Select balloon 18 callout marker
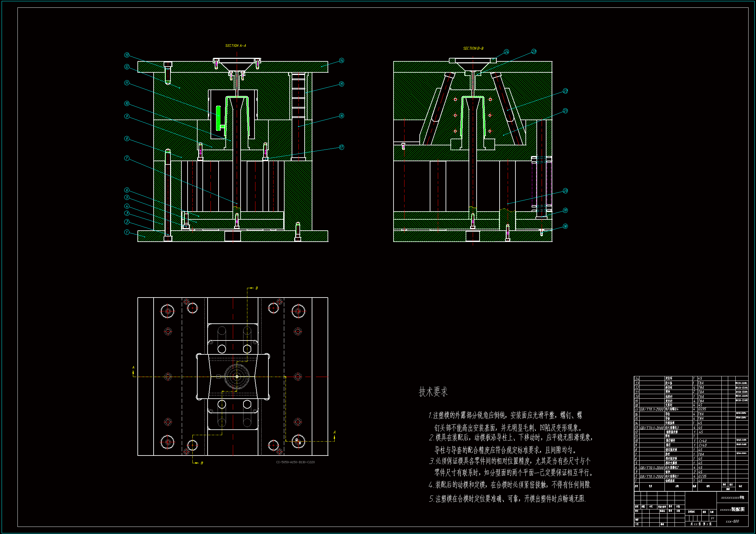756x534 pixels. (565, 226)
